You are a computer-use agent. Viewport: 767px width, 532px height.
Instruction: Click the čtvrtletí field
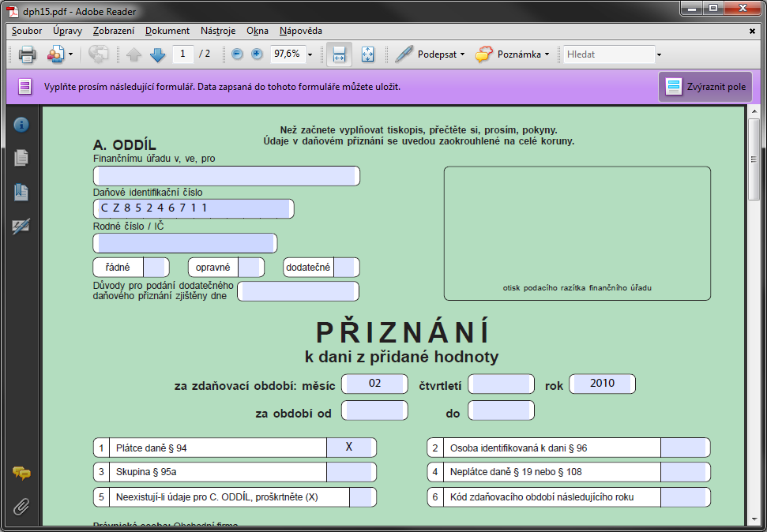(x=502, y=384)
